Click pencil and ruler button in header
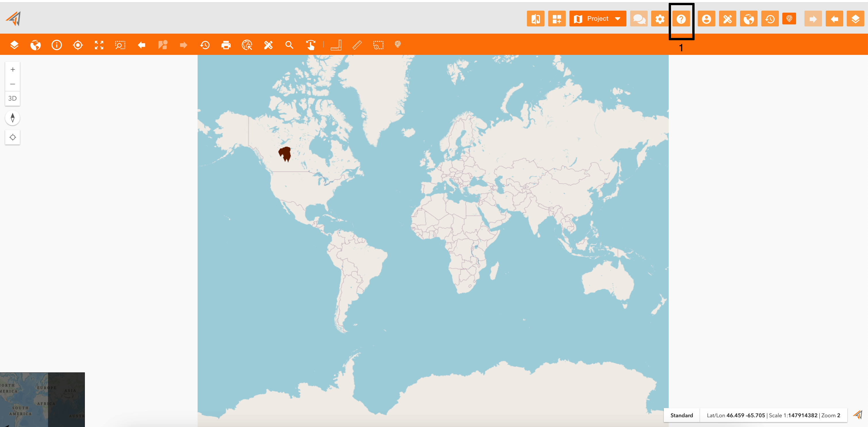Image resolution: width=868 pixels, height=427 pixels. (727, 19)
